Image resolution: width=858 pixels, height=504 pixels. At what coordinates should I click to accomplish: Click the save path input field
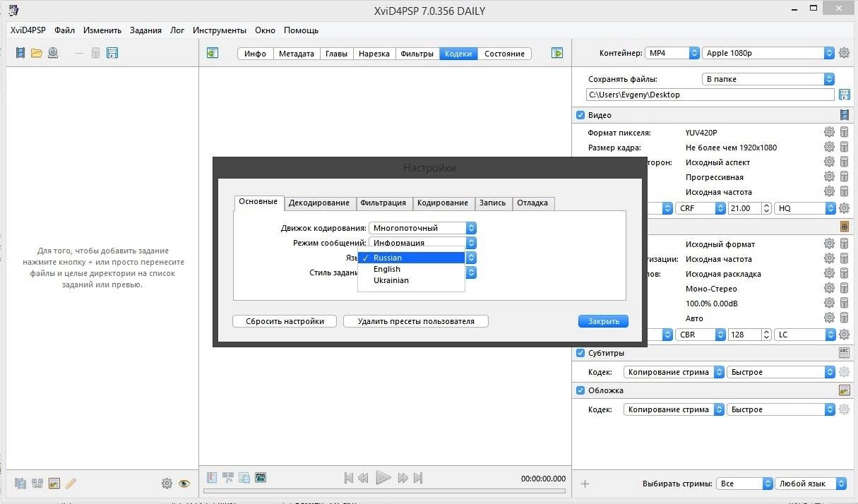pyautogui.click(x=710, y=95)
